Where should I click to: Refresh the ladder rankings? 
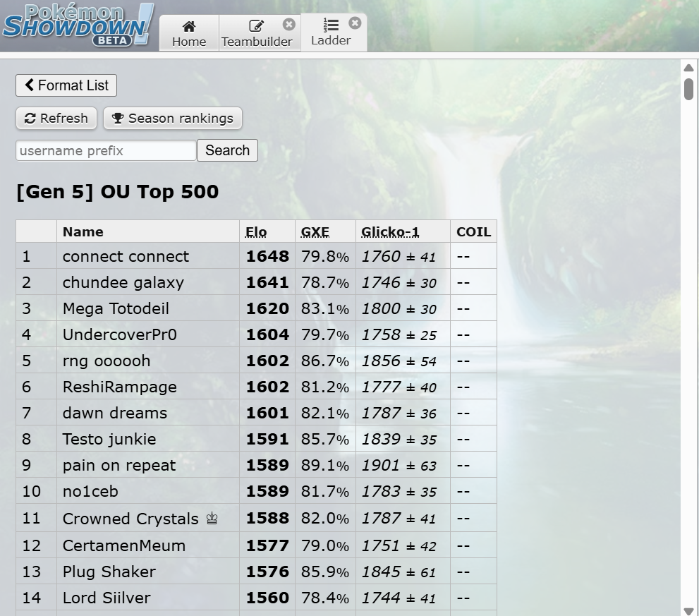(x=56, y=119)
